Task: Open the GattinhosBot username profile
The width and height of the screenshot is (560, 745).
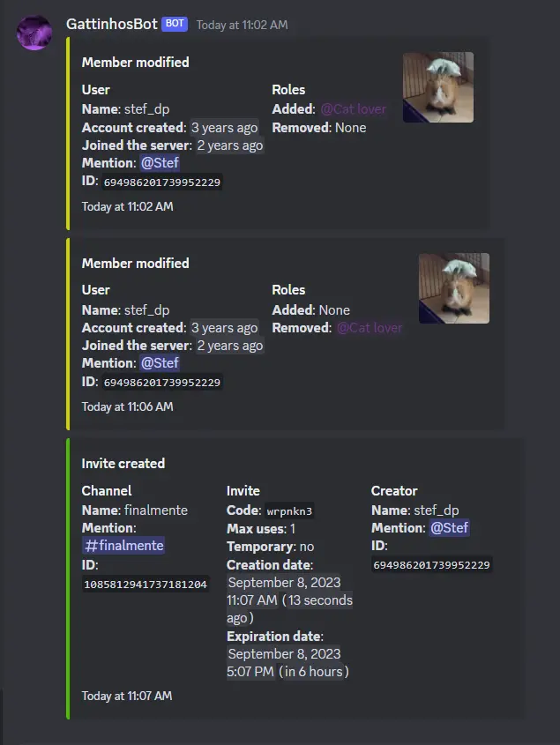Action: [x=112, y=24]
